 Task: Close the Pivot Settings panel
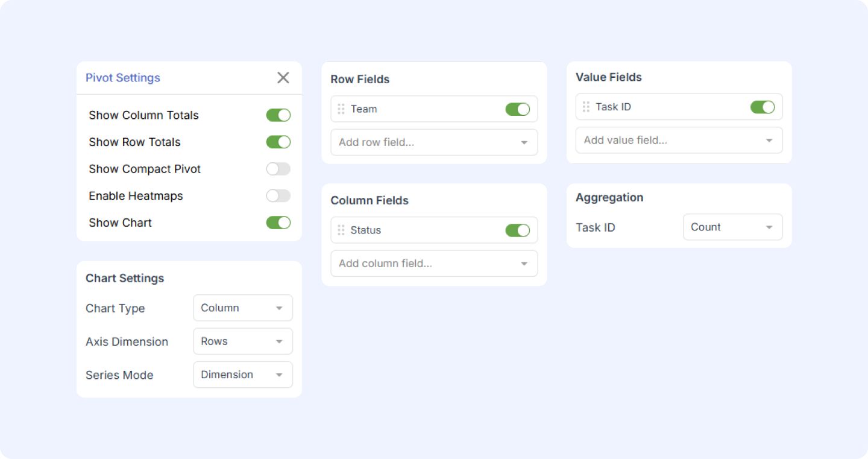click(x=283, y=77)
